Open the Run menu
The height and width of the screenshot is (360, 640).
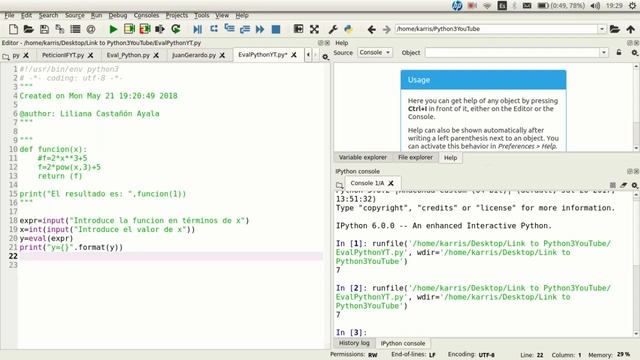point(96,16)
